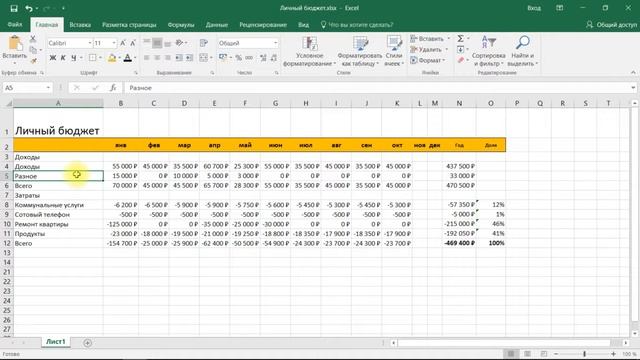Switch to the Вставка tab
The height and width of the screenshot is (360, 640).
[x=80, y=25]
